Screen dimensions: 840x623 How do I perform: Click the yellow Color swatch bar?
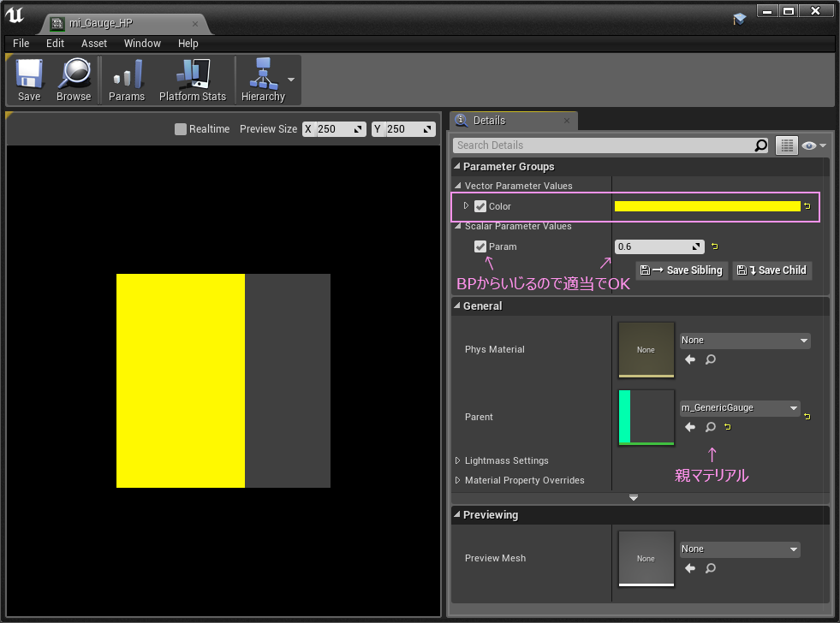[707, 206]
